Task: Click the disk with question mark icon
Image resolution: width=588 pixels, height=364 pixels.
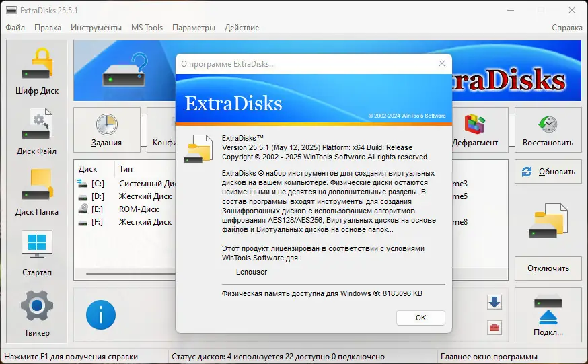Action: 124,70
